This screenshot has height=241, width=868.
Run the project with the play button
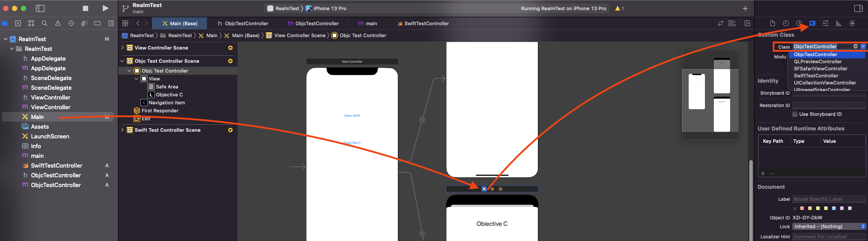[105, 8]
